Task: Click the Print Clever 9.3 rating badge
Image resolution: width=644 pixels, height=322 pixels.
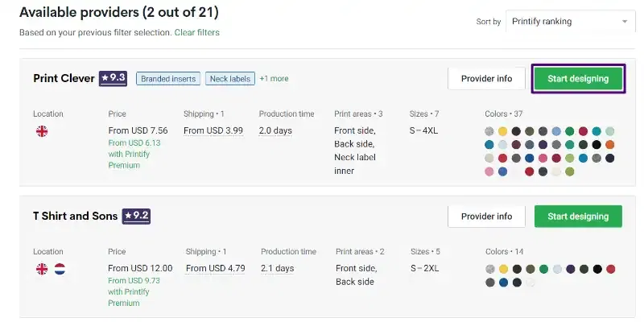Action: click(113, 78)
